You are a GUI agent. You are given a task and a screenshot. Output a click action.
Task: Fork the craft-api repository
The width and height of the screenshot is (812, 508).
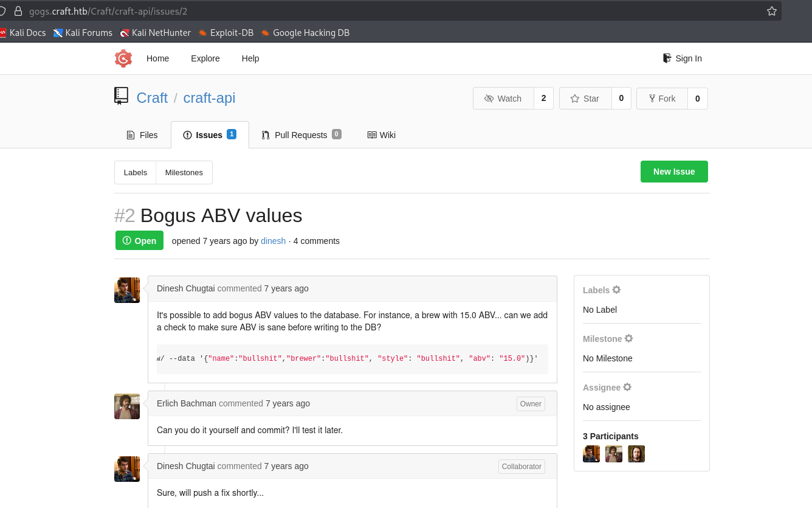tap(662, 99)
